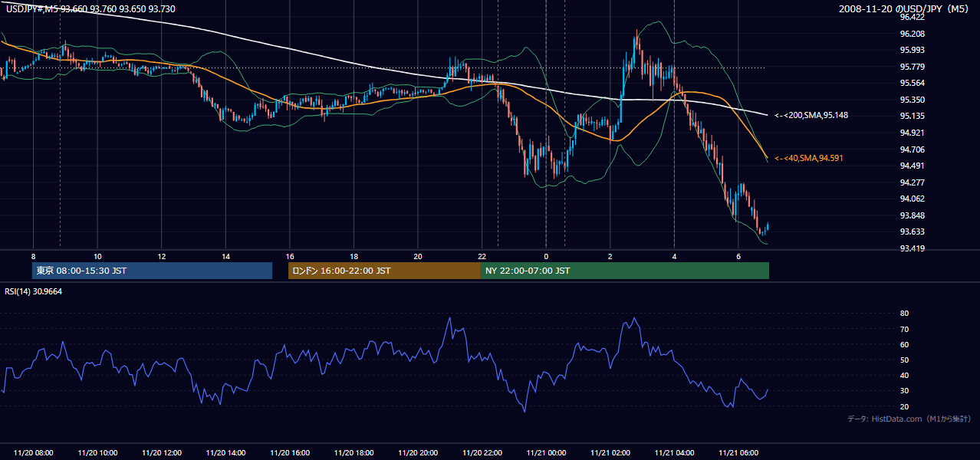
Task: Click RSI scale level 40
Action: pyautogui.click(x=904, y=376)
